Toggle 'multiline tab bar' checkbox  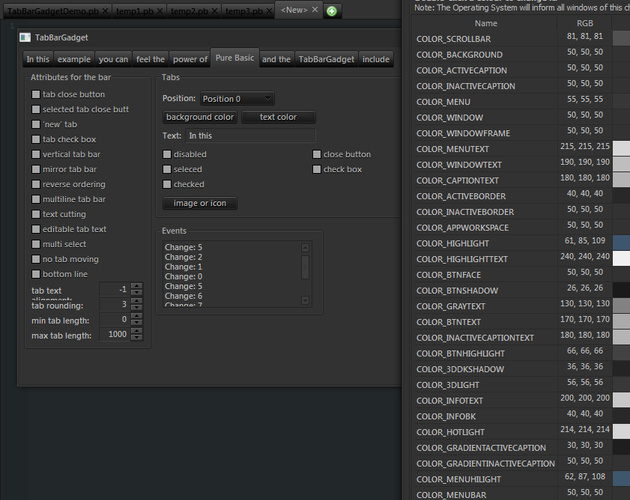(x=36, y=199)
